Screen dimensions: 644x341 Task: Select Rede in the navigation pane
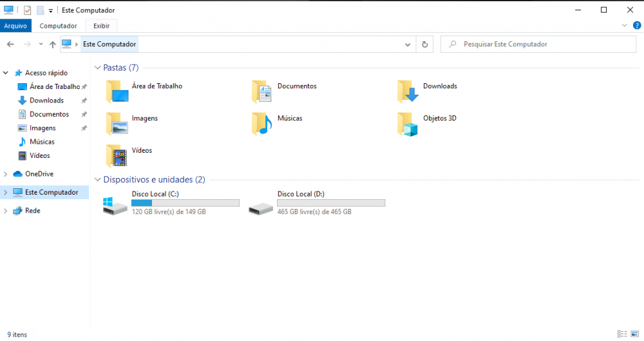(32, 211)
